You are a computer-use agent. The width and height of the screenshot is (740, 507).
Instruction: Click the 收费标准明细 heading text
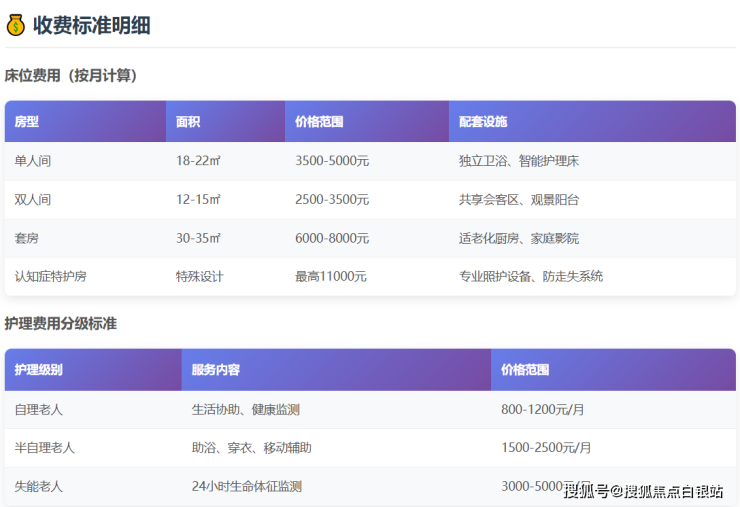(91, 25)
